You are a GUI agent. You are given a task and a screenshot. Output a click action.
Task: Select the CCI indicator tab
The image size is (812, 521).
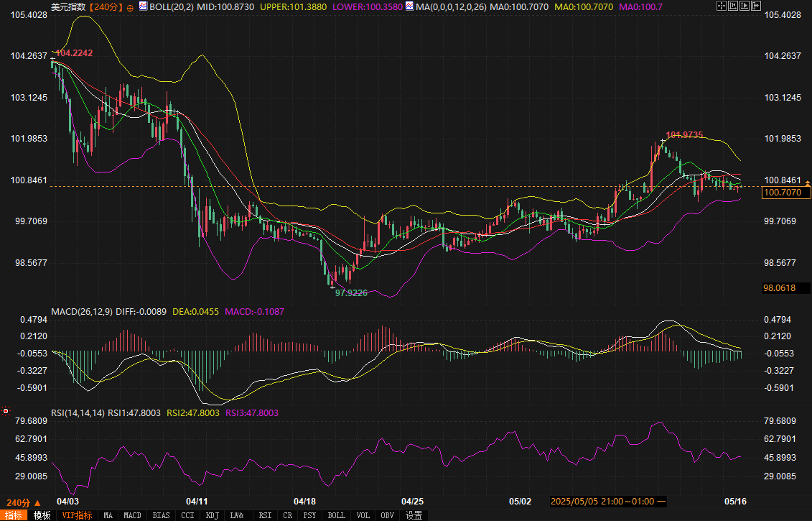pyautogui.click(x=187, y=515)
